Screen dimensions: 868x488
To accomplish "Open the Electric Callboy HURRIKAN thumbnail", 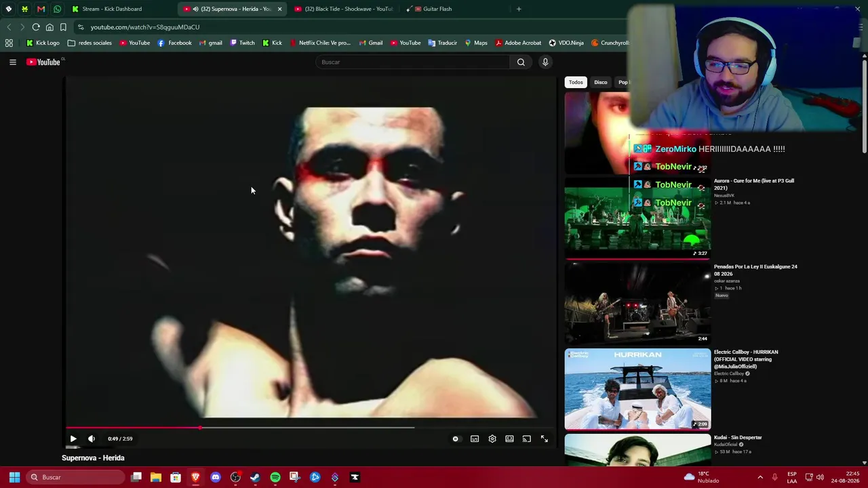I will 637,389.
